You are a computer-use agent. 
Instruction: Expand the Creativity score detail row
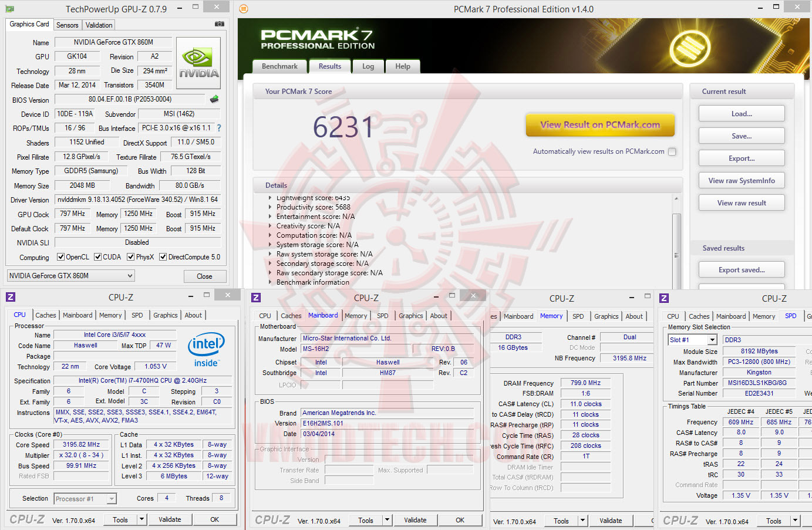(270, 226)
